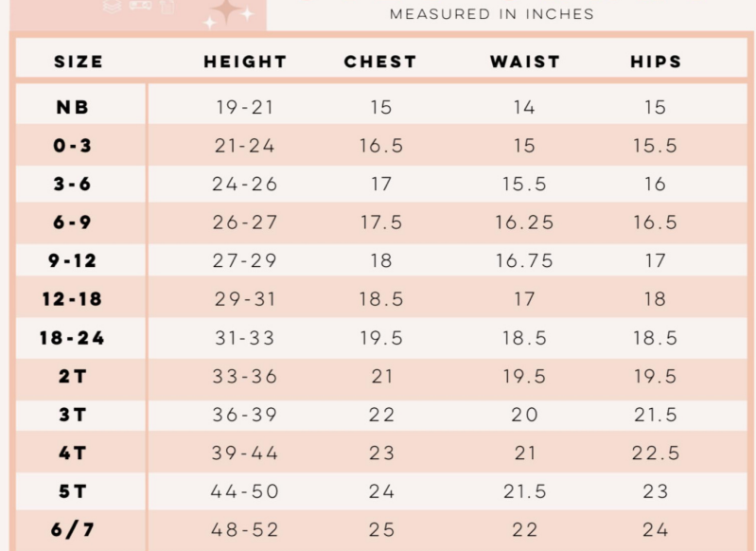This screenshot has width=756, height=551.
Task: Select the 6/7 size label
Action: pyautogui.click(x=72, y=530)
